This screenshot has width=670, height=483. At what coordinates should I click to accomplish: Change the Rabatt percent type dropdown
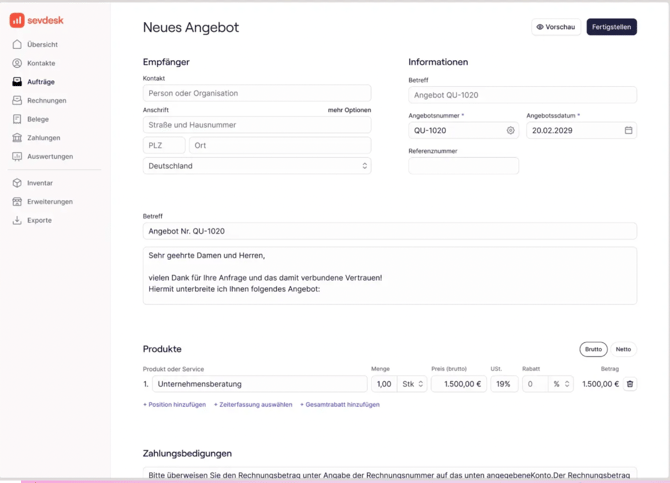pyautogui.click(x=561, y=384)
